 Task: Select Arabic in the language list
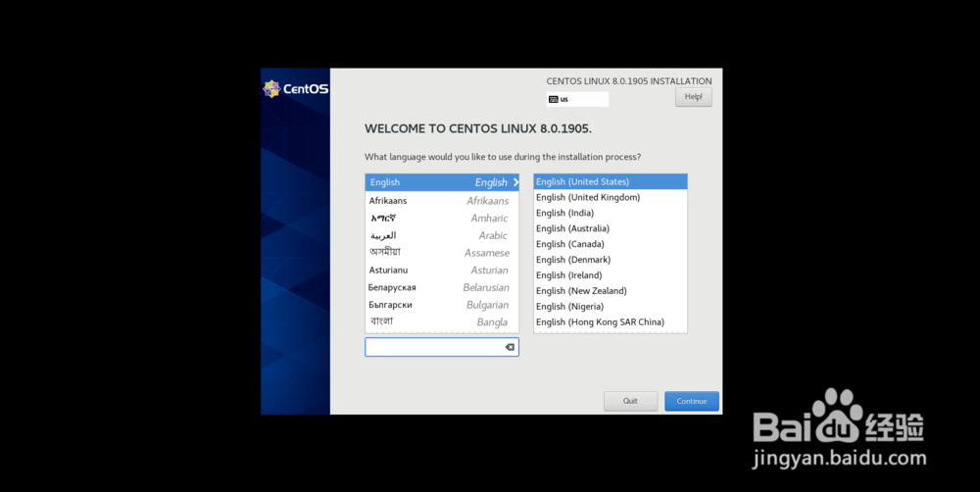click(x=442, y=235)
